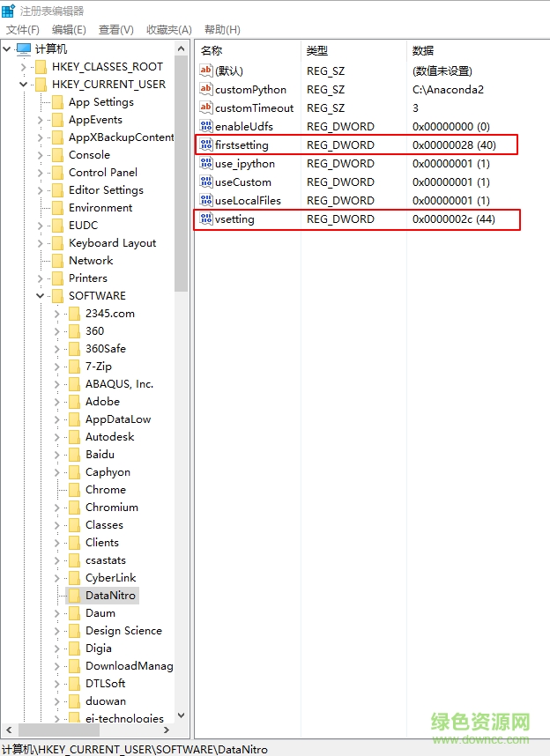Expand the AppEvents key

[x=40, y=120]
